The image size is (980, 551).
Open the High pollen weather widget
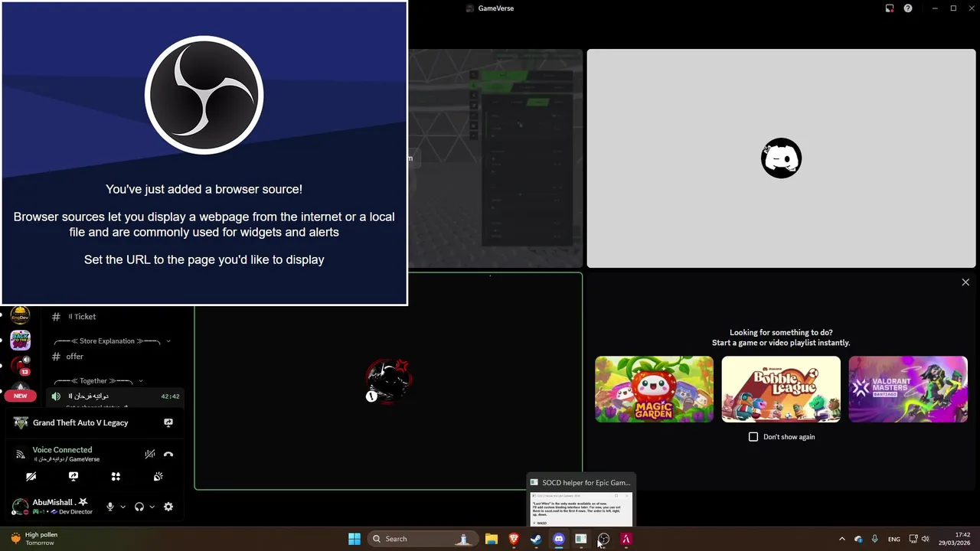[34, 539]
